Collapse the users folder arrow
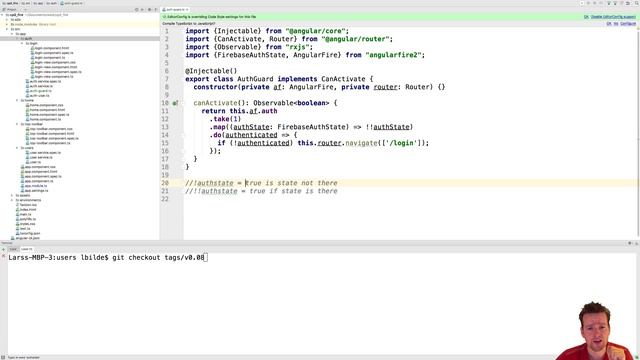This screenshot has width=640, height=360. coord(17,148)
